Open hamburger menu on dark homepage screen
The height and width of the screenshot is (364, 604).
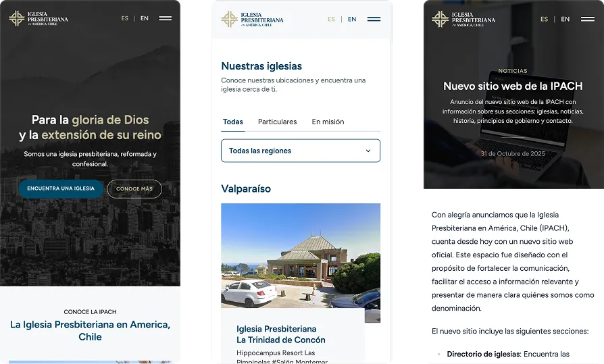[165, 19]
